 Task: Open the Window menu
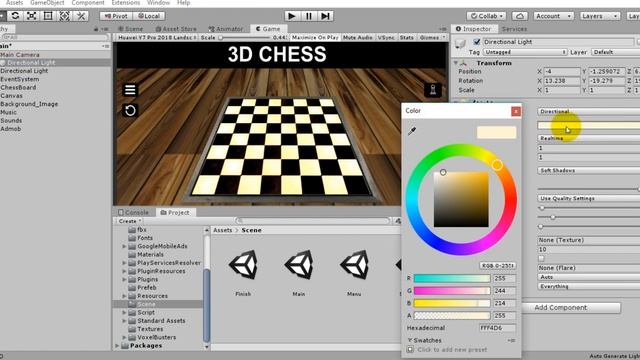(x=158, y=3)
